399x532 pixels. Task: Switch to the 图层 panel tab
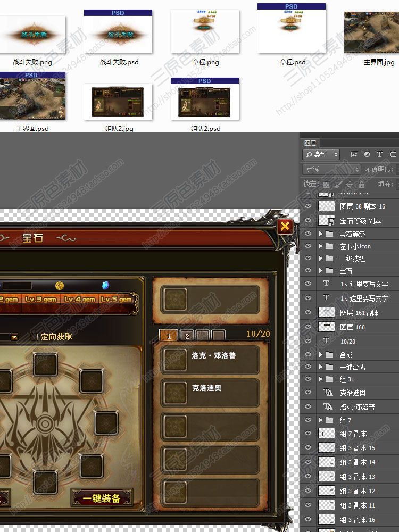pos(310,143)
